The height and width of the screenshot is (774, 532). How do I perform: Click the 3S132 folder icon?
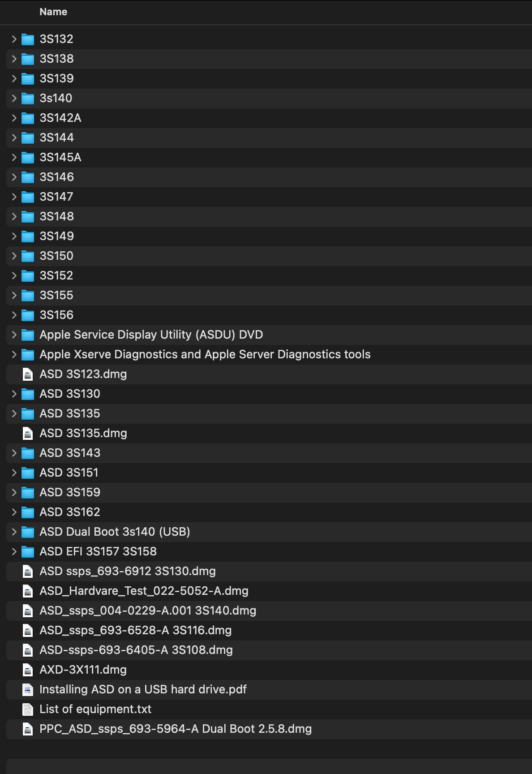coord(28,39)
